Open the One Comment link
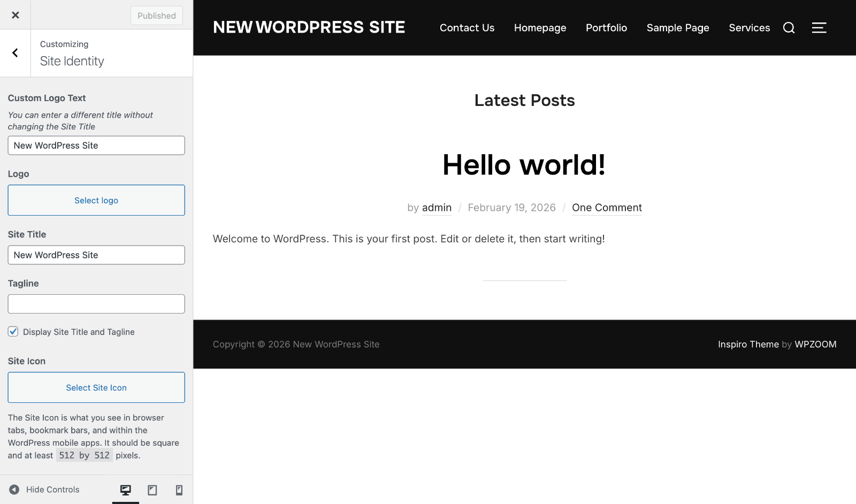 [x=607, y=208]
